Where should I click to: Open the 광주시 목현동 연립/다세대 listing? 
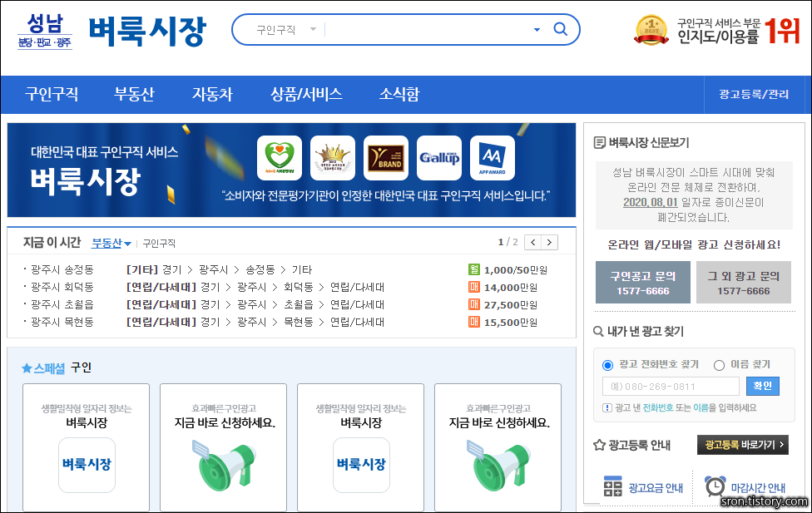255,322
